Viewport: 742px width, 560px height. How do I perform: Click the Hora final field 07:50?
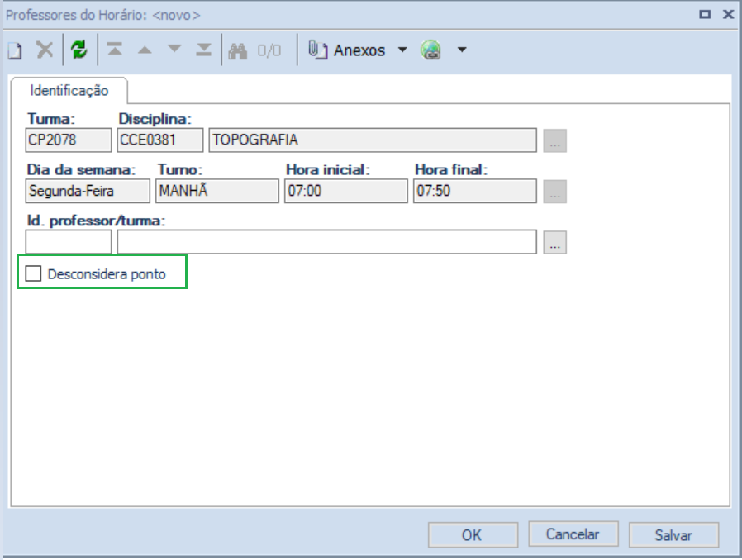pyautogui.click(x=475, y=191)
